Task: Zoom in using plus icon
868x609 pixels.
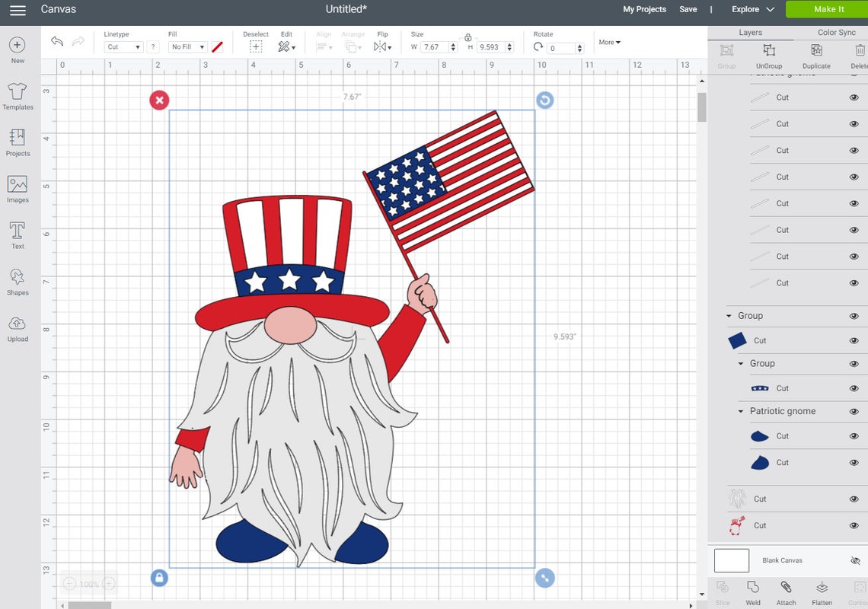Action: tap(109, 584)
